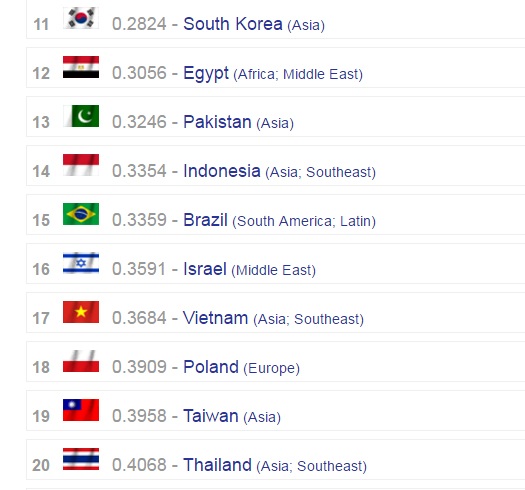Viewport: 525px width, 490px height.
Task: Click the South Korea flag icon
Action: point(81,18)
